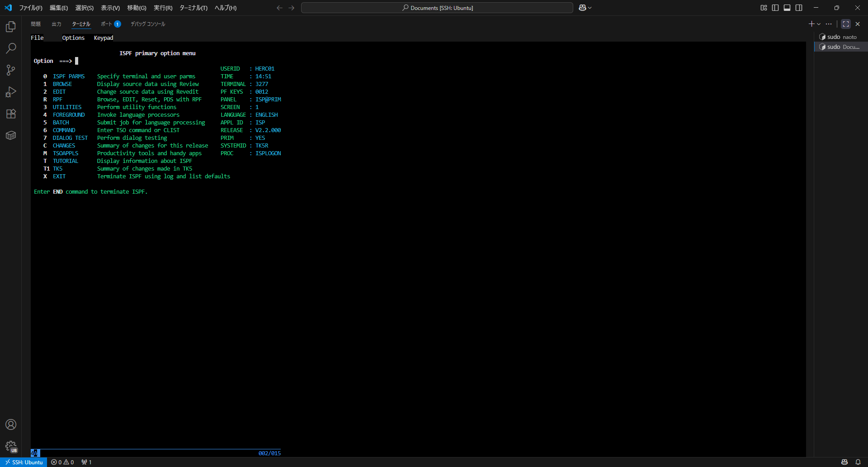Screen dimensions: 868x467
Task: Open the 編集(E) menu
Action: click(x=59, y=8)
